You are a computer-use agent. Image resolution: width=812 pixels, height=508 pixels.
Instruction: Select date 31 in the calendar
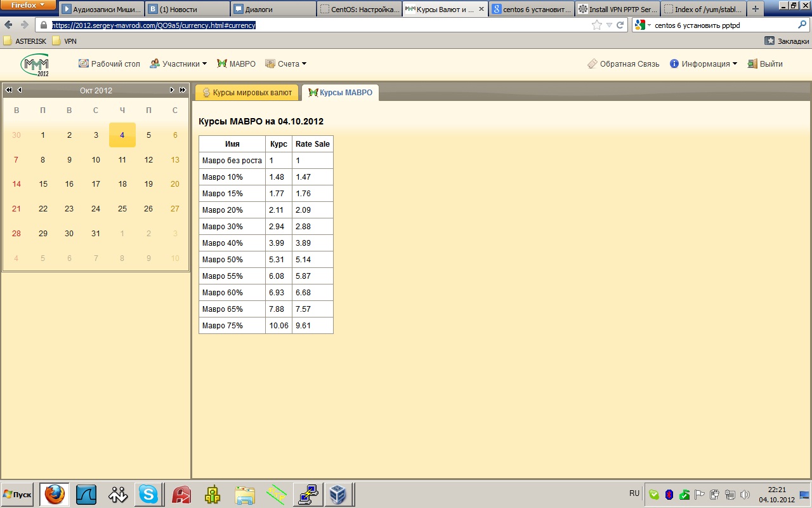point(96,233)
